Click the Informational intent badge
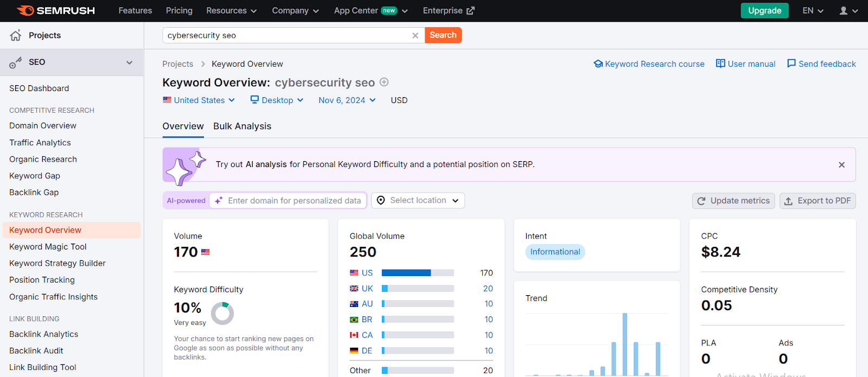This screenshot has height=377, width=868. pyautogui.click(x=555, y=252)
